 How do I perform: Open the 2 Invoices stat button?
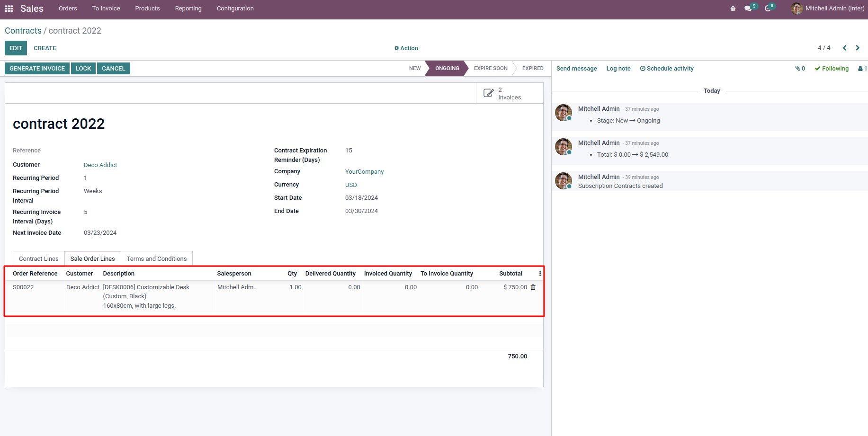tap(510, 93)
